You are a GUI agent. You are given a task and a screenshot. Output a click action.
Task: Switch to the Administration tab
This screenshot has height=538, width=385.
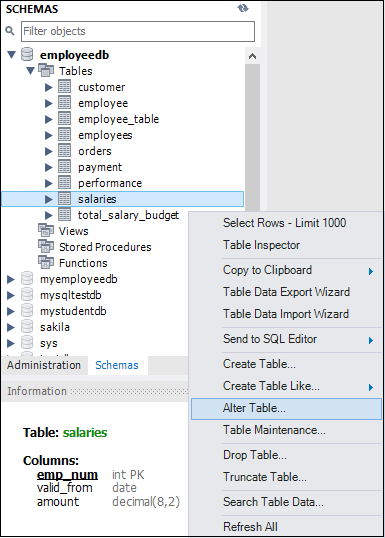coord(44,365)
